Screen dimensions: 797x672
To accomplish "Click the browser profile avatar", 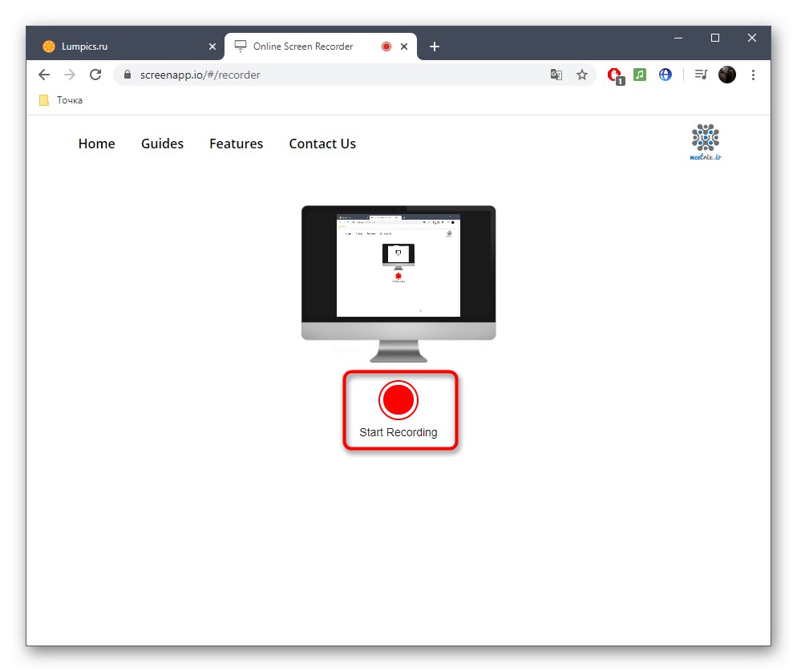I will click(727, 74).
